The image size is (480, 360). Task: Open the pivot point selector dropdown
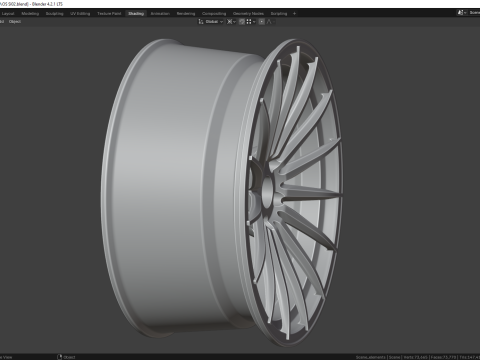click(231, 22)
